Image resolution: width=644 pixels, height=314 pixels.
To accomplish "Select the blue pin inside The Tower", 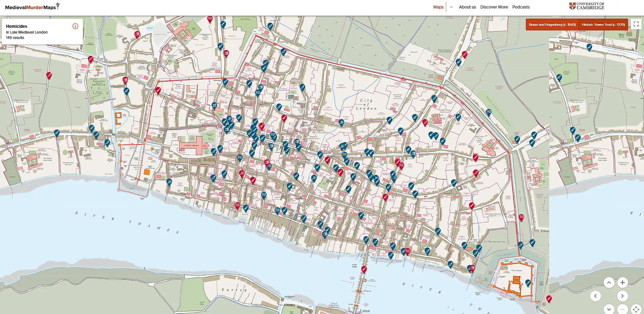I will [x=528, y=283].
